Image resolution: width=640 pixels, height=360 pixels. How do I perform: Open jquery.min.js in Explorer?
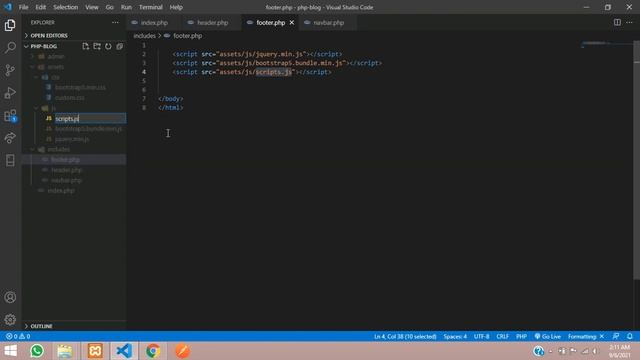tap(72, 139)
